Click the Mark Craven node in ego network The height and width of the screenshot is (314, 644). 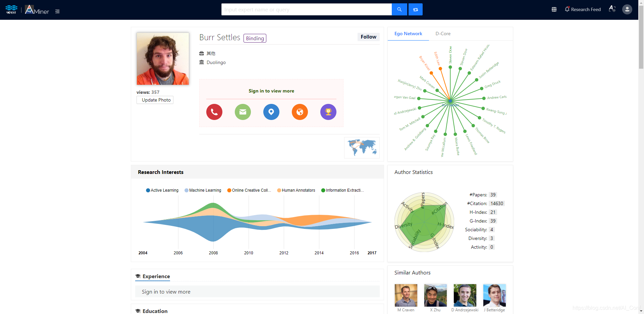(437, 90)
